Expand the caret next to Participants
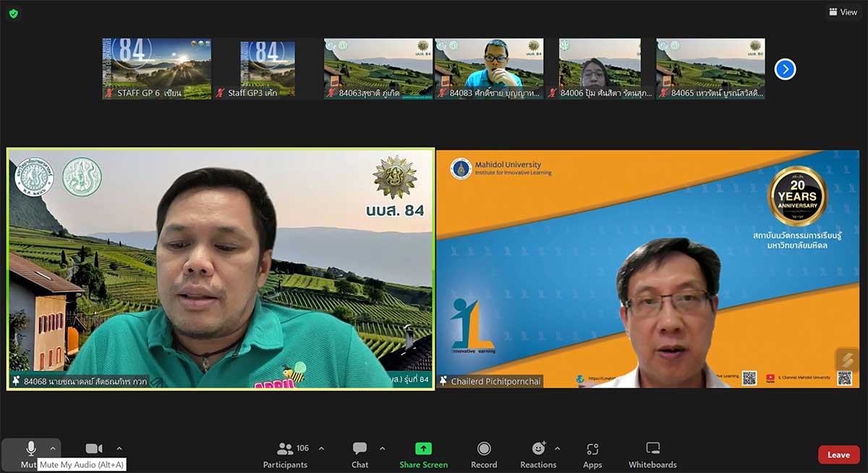868x473 pixels. pos(321,448)
